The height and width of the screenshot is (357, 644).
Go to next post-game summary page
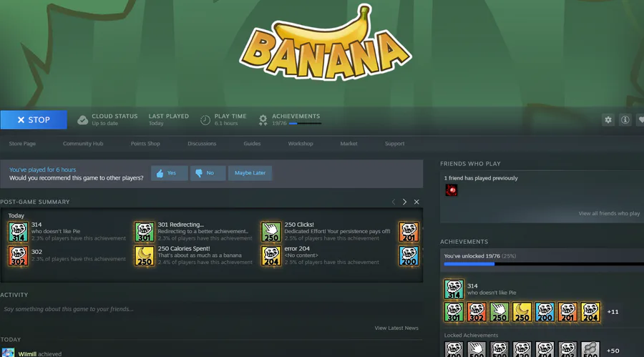404,202
